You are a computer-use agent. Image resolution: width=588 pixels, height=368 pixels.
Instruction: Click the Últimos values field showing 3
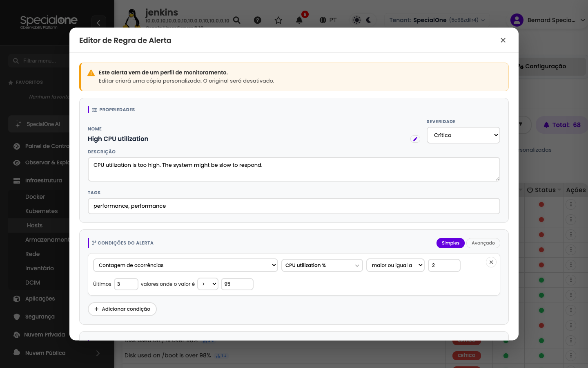[x=126, y=284]
